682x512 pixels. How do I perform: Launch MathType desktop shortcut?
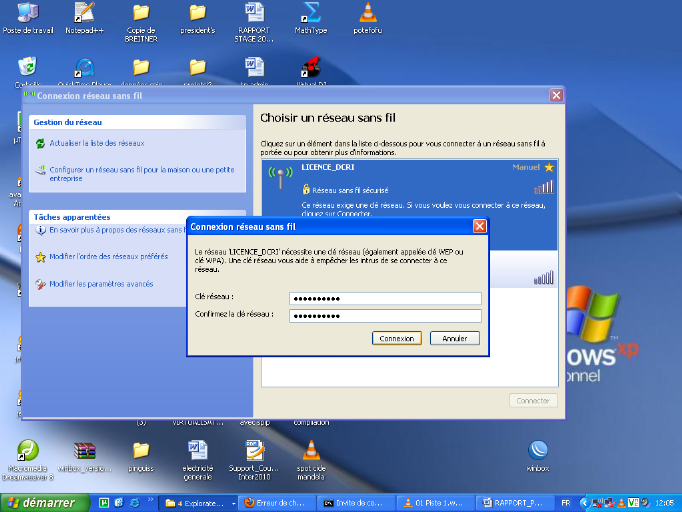pos(311,18)
